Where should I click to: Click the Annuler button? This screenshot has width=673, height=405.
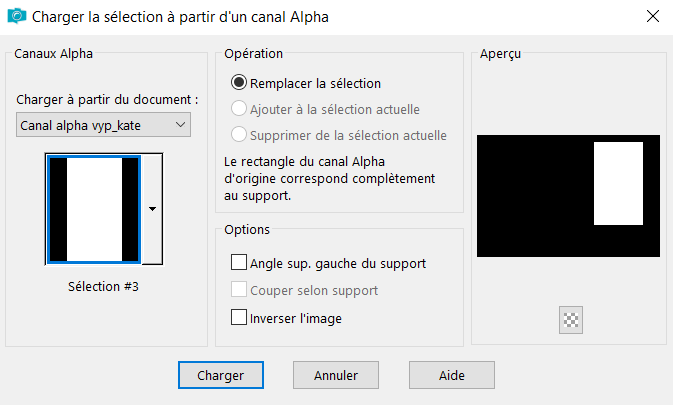(x=336, y=375)
